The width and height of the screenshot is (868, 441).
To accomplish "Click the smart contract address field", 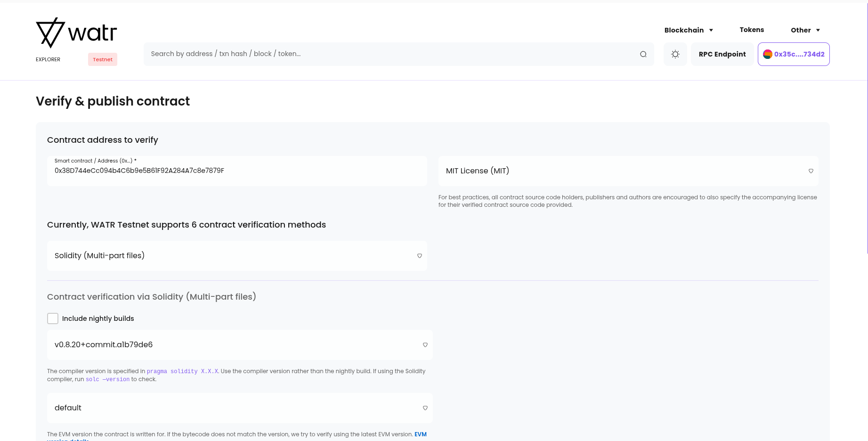I will 237,171.
